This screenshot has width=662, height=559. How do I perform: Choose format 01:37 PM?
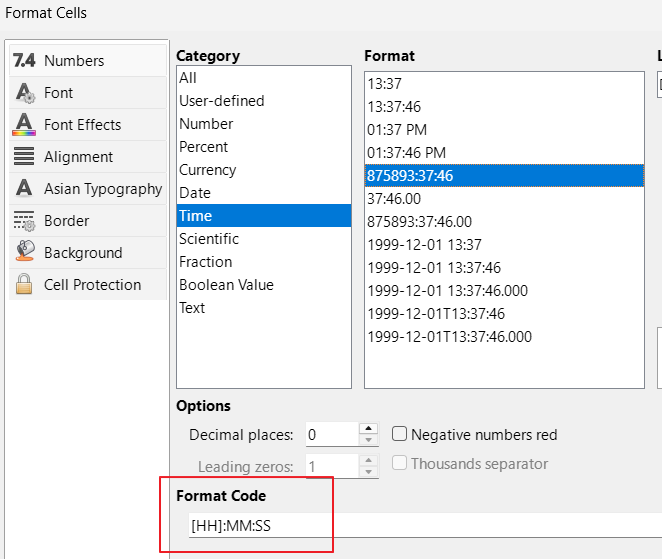504,130
